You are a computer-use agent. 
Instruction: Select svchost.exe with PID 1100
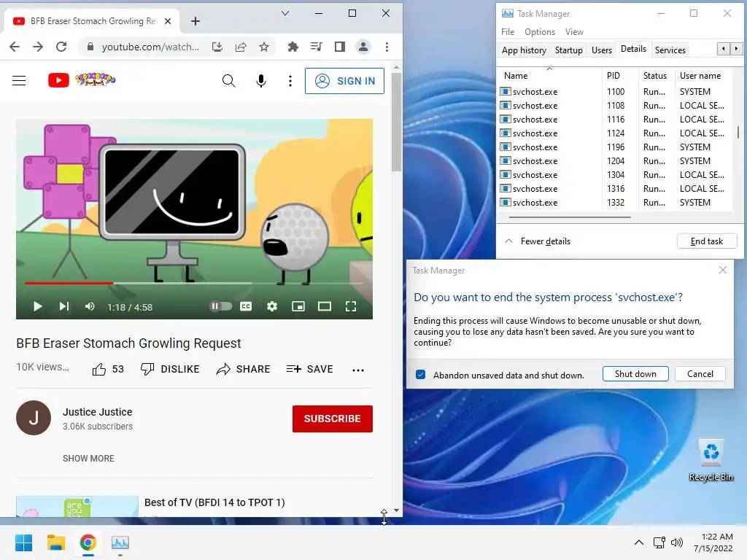[615, 91]
